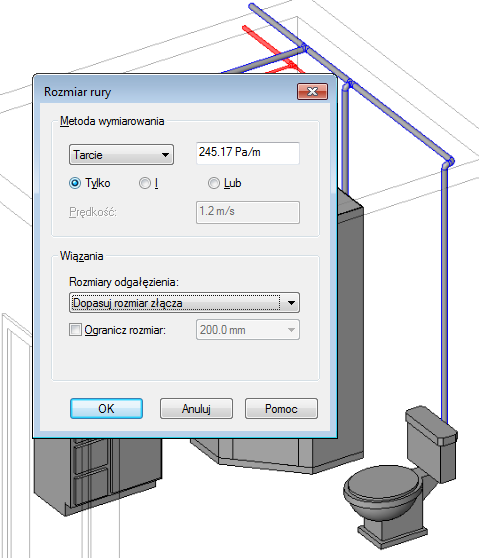
Task: Click the pipe elbow fitting at the corner
Action: (x=448, y=163)
